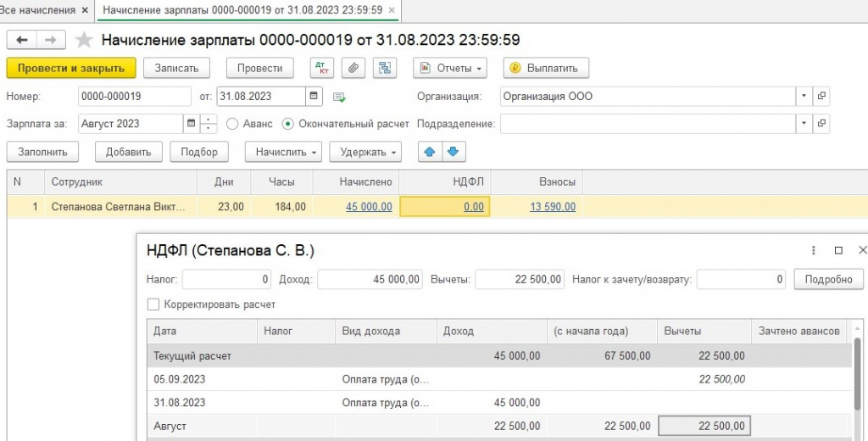Click the NDFL table vertical scrollbar

click(x=858, y=382)
